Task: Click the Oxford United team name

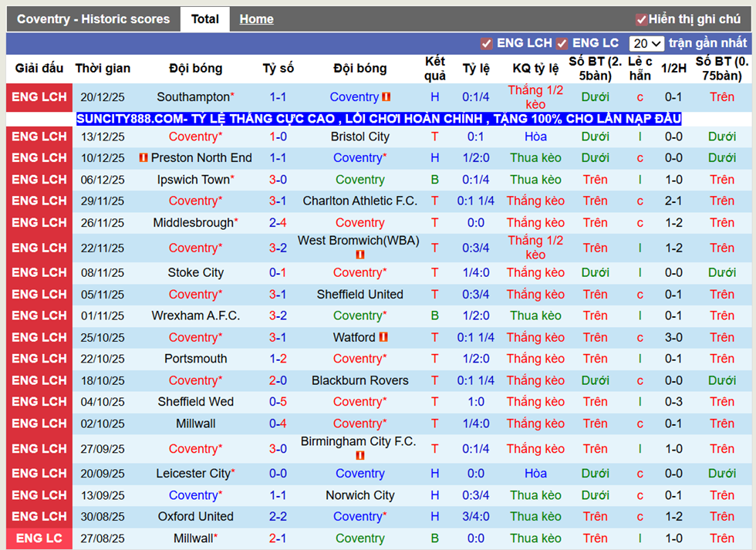Action: pos(195,516)
